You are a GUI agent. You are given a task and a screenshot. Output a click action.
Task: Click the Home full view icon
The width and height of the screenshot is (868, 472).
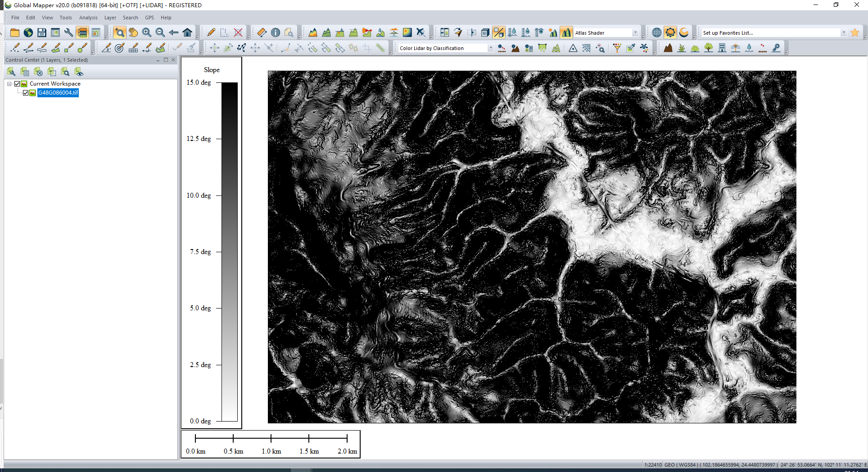(187, 32)
